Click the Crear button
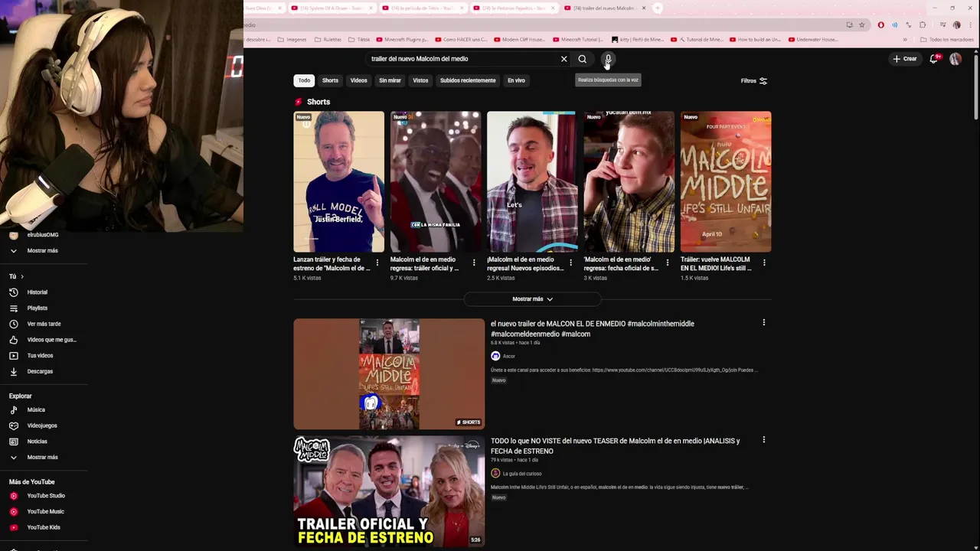 (x=904, y=59)
